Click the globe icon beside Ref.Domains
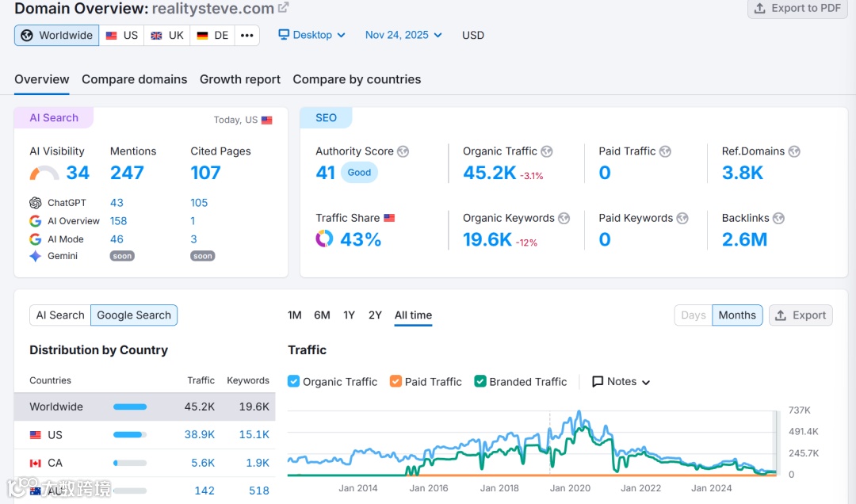This screenshot has height=504, width=856. 794,151
